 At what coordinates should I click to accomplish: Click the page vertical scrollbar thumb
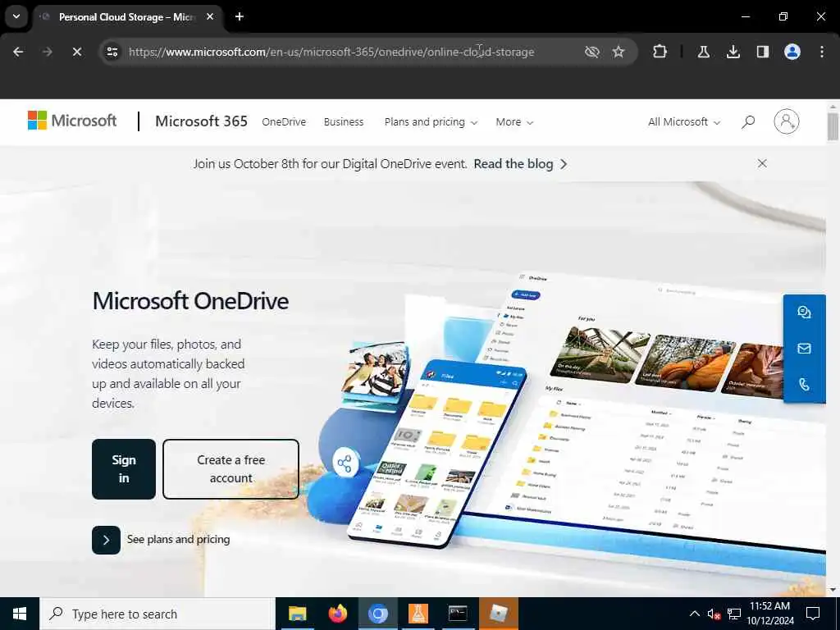pyautogui.click(x=833, y=126)
